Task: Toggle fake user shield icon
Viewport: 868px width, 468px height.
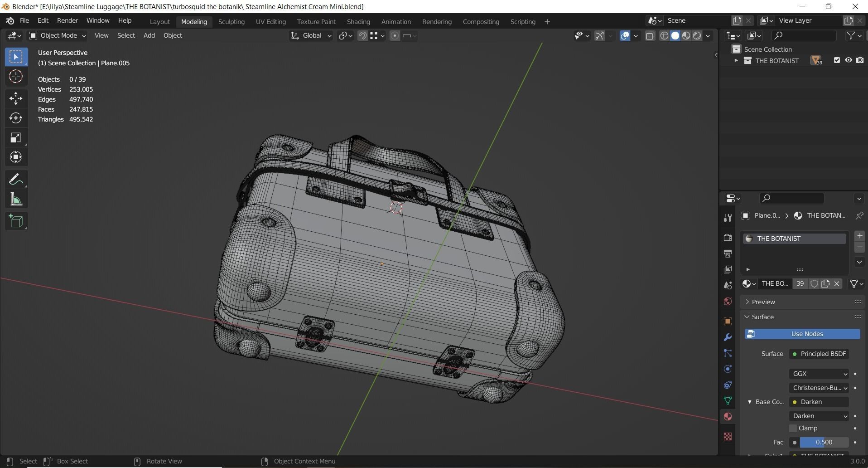Action: tap(814, 283)
